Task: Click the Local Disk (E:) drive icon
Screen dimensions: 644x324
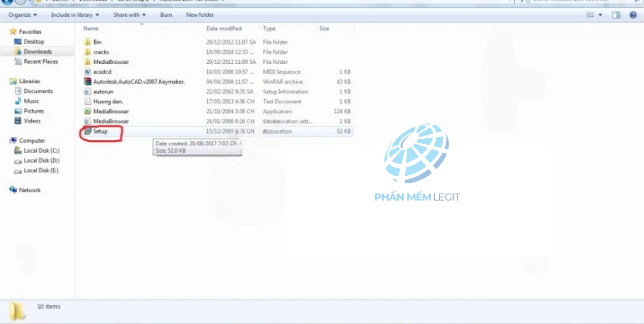Action: (x=18, y=170)
